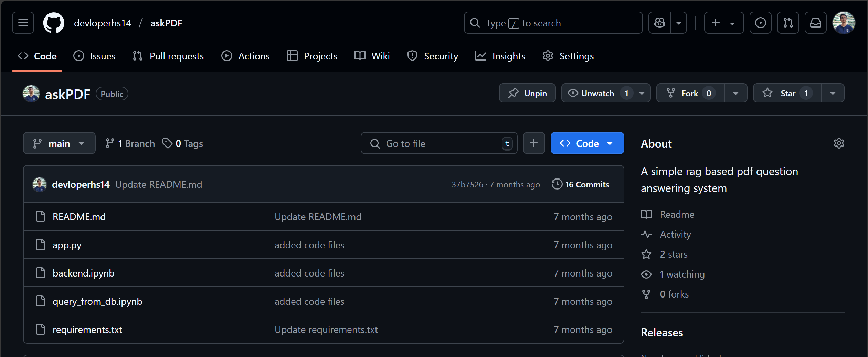Open the README.md file
Image resolution: width=868 pixels, height=357 pixels.
click(x=79, y=217)
